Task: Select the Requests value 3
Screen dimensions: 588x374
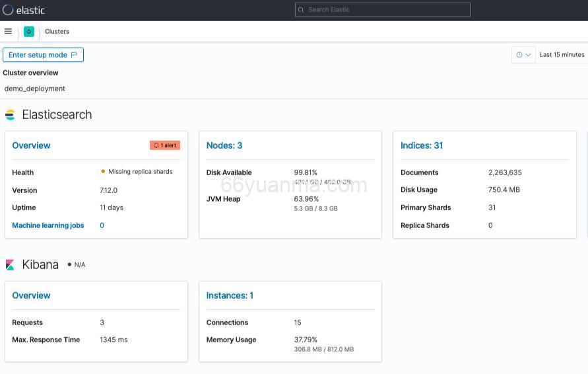Action: pos(102,322)
